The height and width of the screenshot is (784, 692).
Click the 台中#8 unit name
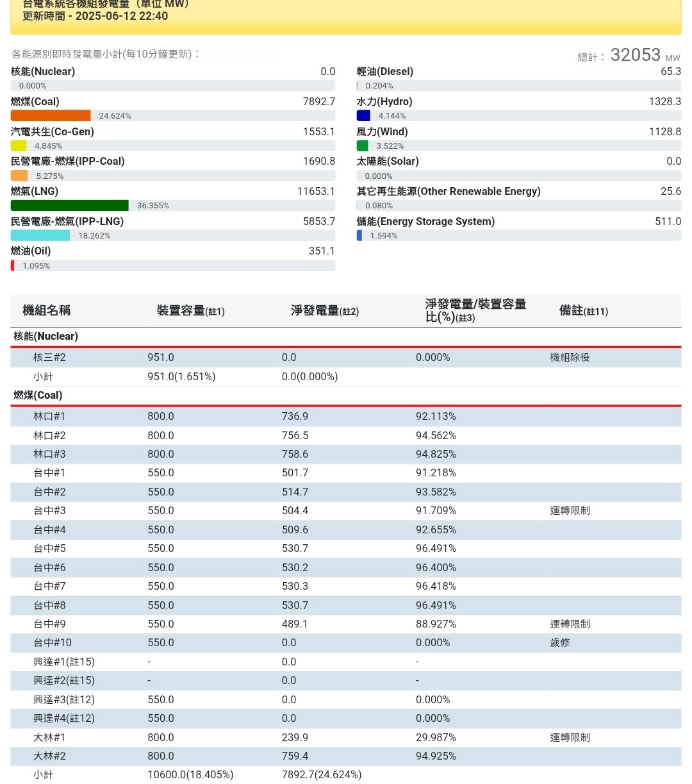coord(49,606)
